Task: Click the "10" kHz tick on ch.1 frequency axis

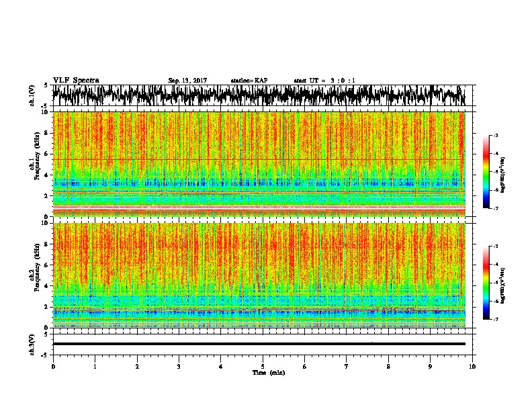Action: (45, 112)
